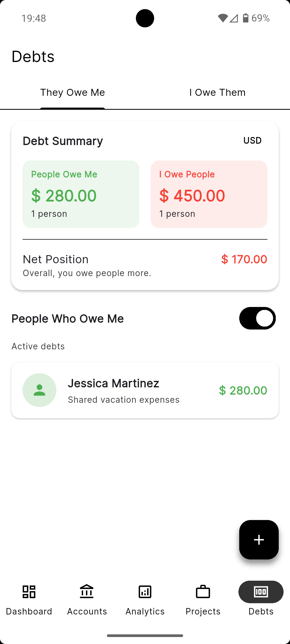Image resolution: width=290 pixels, height=644 pixels.
Task: Select the Debts navigation icon
Action: coord(261,592)
